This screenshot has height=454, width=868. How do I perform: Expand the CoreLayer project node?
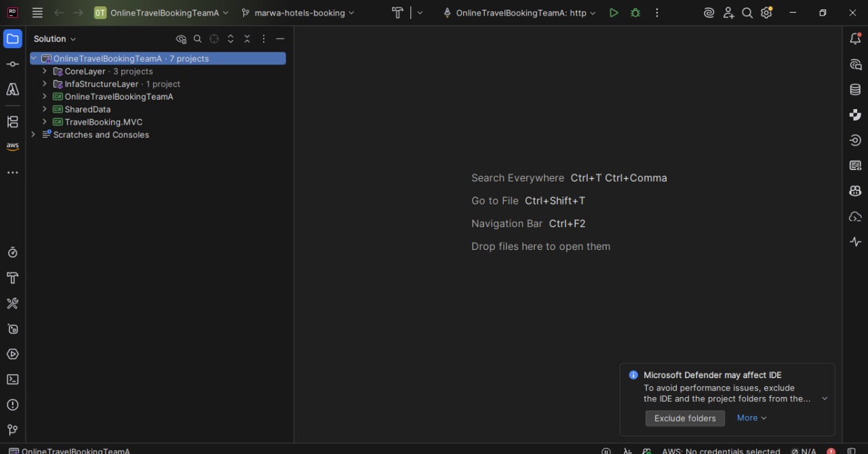(45, 71)
